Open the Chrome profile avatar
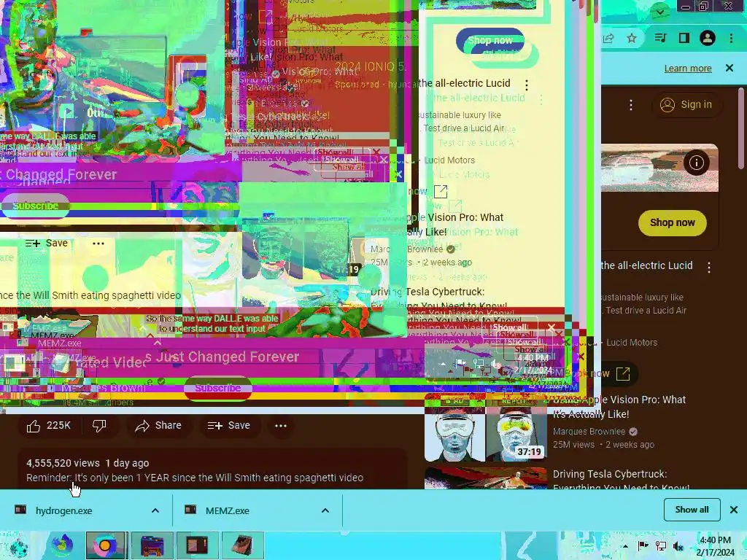The image size is (747, 560). pos(708,38)
